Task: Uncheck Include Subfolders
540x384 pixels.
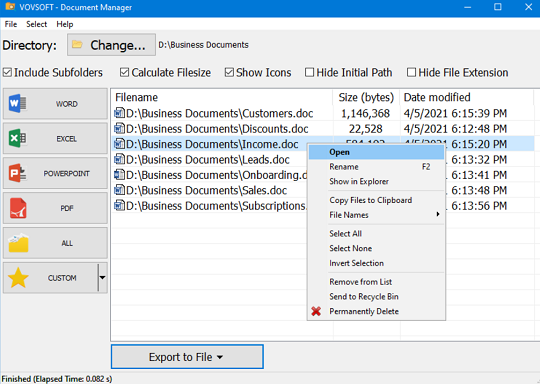Action: click(8, 73)
